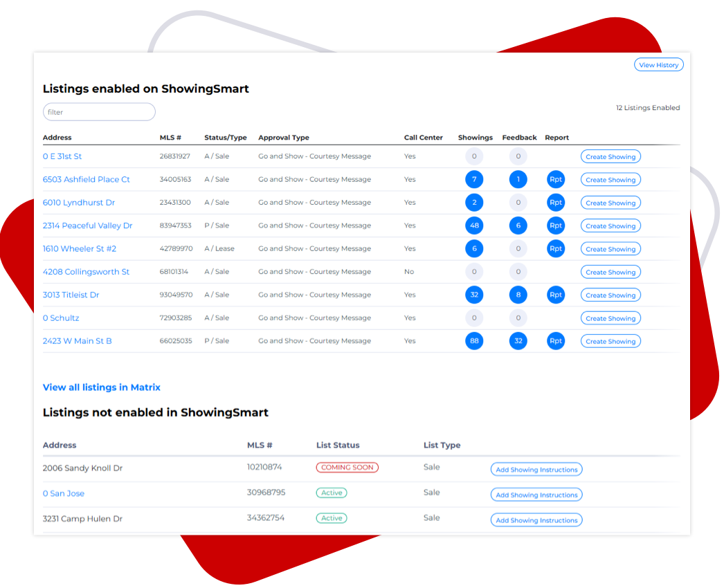
Task: Focus the listings filter input
Action: pos(99,112)
